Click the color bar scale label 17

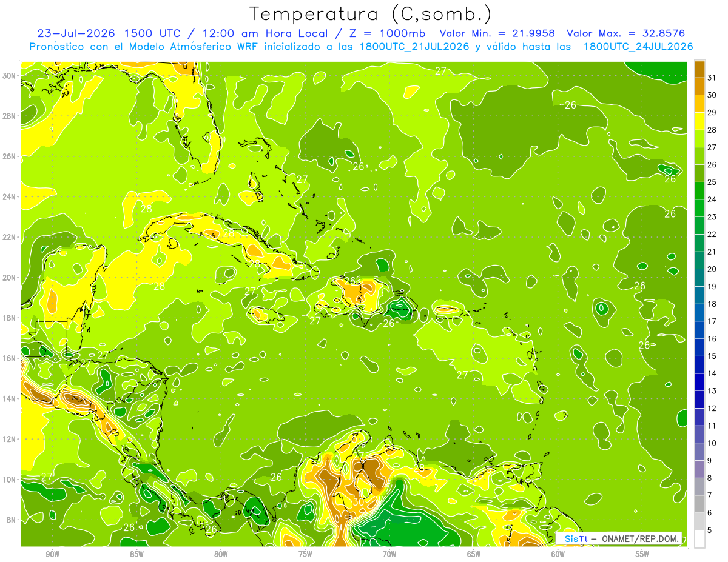(x=712, y=321)
